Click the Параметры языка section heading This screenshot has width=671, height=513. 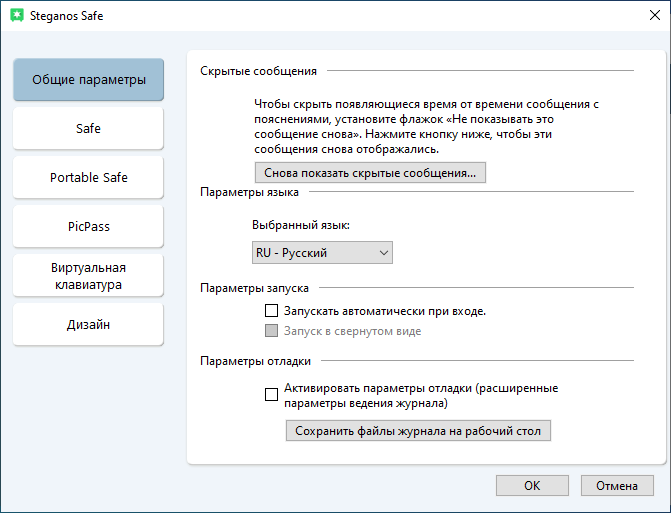click(x=249, y=193)
